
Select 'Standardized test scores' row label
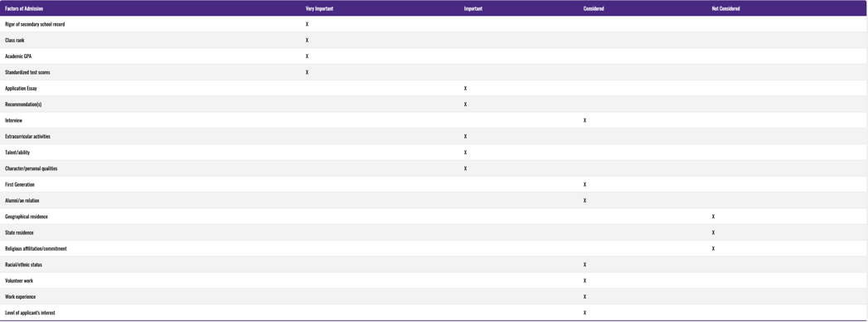(x=27, y=72)
